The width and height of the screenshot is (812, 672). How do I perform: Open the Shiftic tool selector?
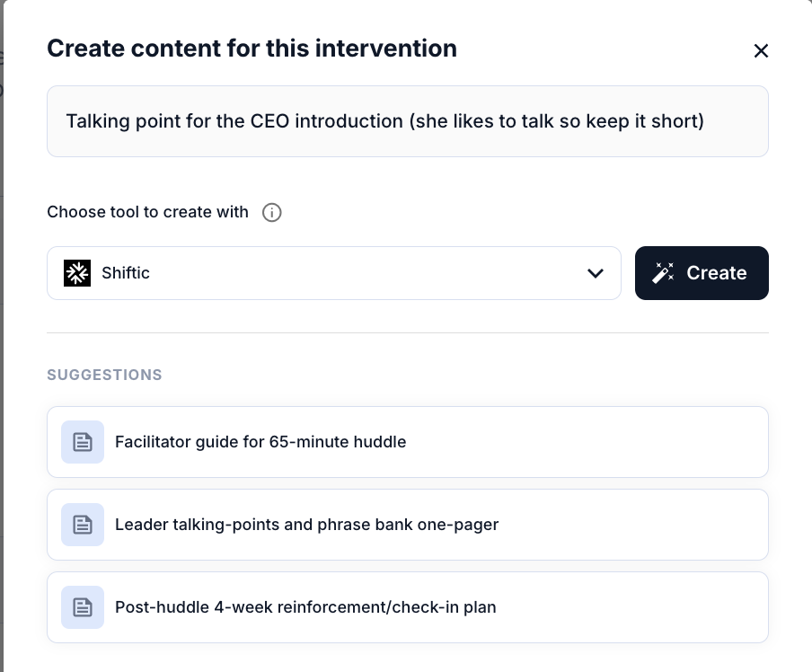[x=334, y=273]
